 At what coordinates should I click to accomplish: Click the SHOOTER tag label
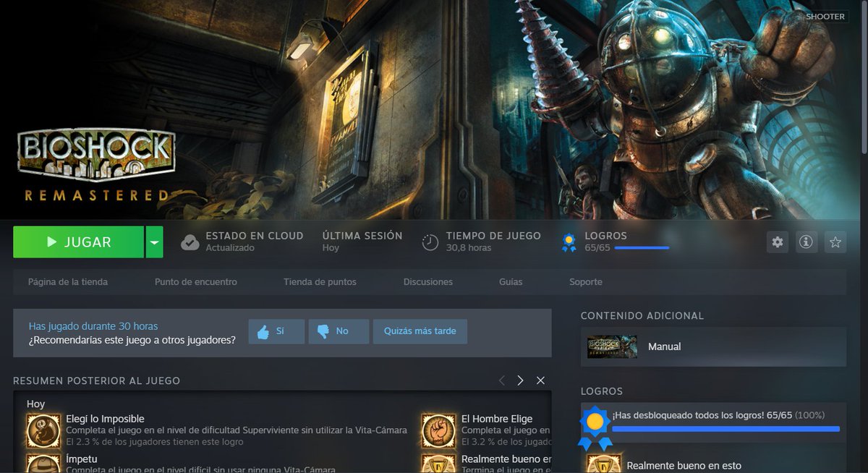(x=825, y=17)
